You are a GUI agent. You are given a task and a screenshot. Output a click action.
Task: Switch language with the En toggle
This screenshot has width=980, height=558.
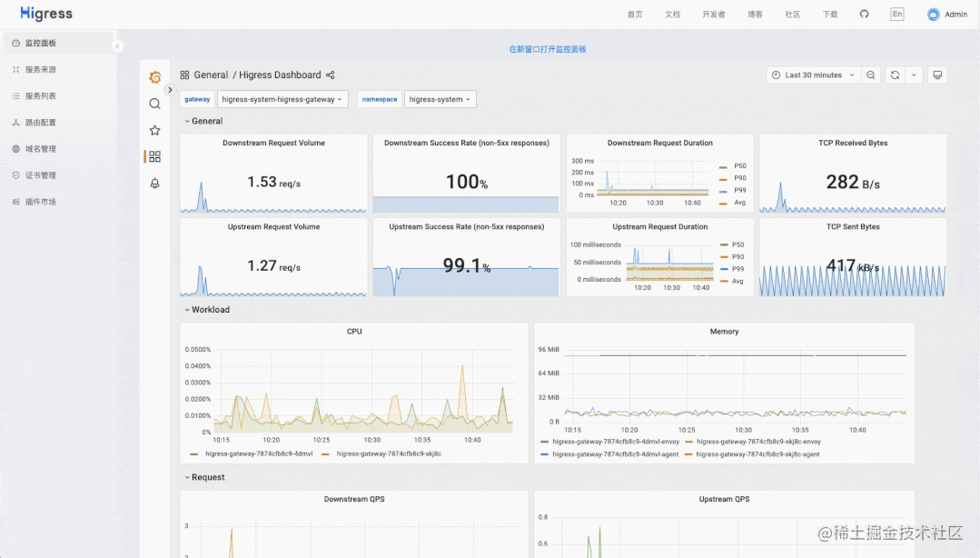896,14
